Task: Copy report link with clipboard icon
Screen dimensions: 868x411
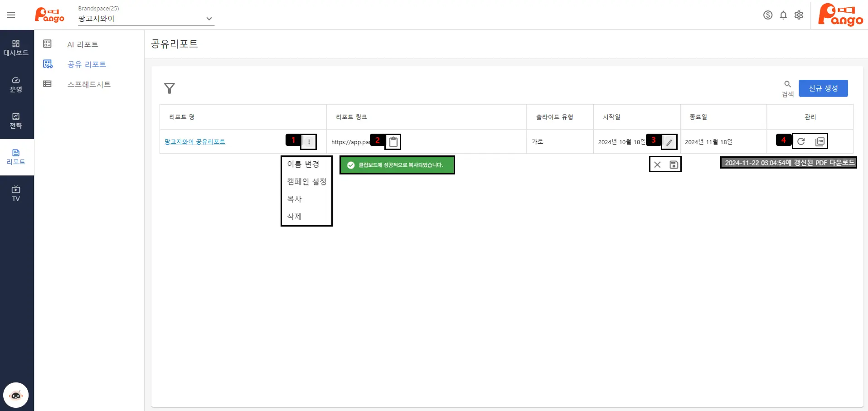Action: [393, 142]
